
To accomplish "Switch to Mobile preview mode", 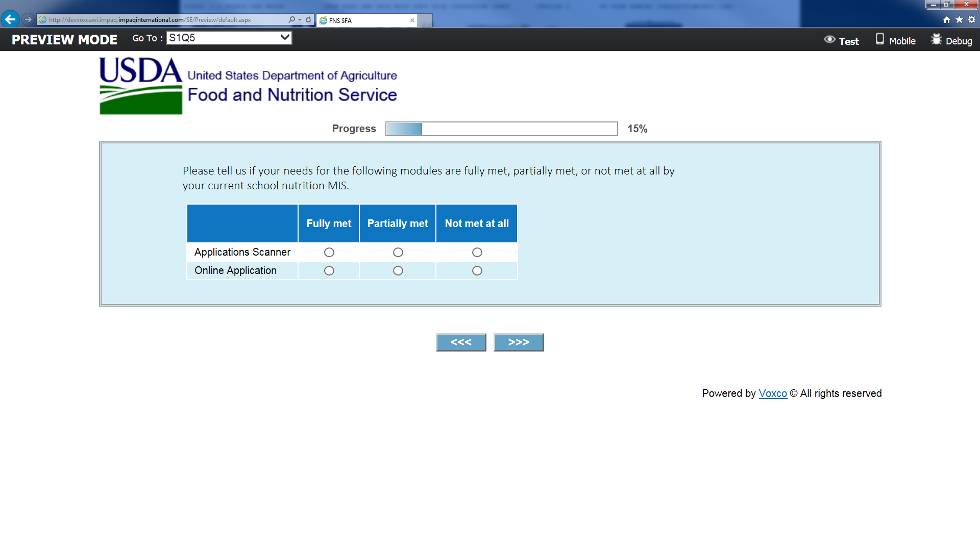I will pos(896,40).
